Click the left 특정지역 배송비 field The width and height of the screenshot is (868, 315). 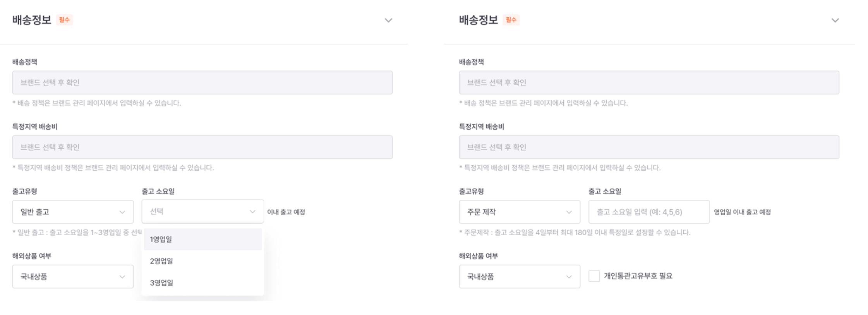202,147
